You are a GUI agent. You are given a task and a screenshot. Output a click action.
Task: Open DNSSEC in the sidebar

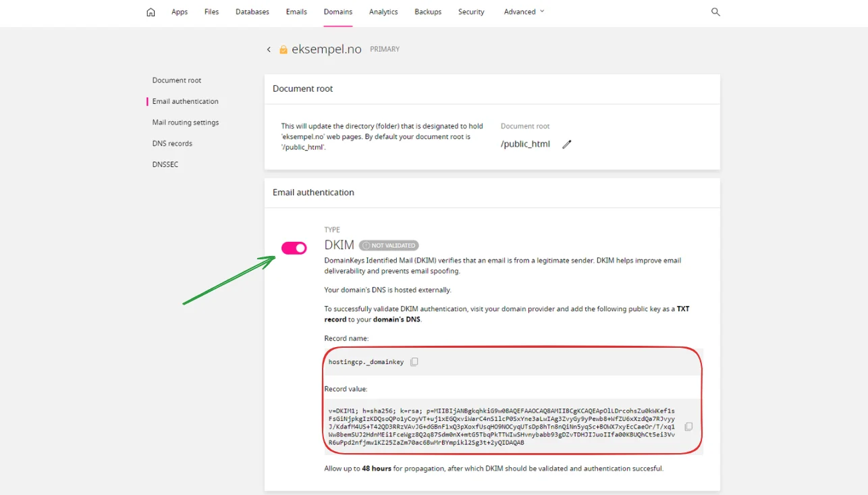165,164
